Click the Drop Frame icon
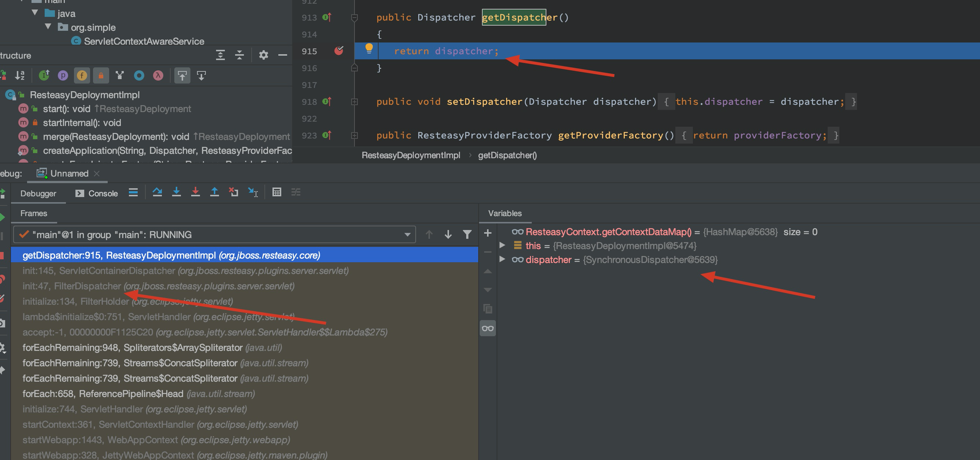980x460 pixels. tap(233, 192)
